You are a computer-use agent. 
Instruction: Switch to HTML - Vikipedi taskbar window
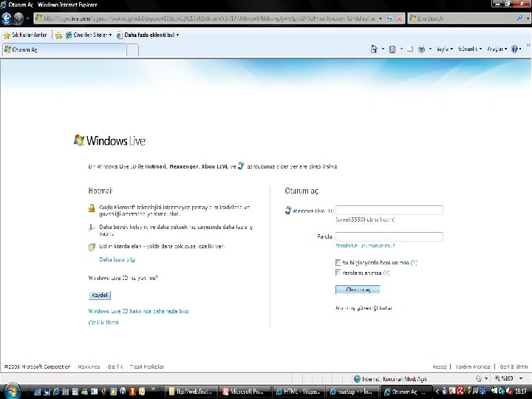click(299, 392)
